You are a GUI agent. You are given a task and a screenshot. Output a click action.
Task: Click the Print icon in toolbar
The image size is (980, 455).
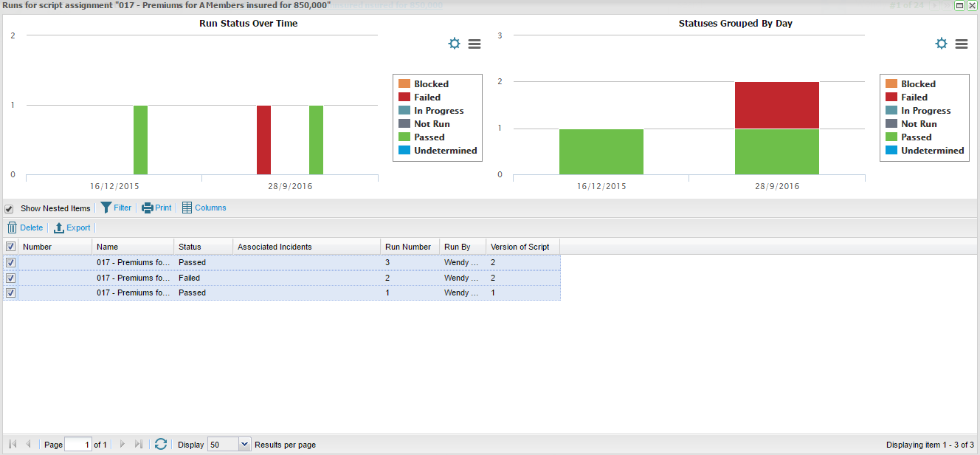click(x=148, y=208)
